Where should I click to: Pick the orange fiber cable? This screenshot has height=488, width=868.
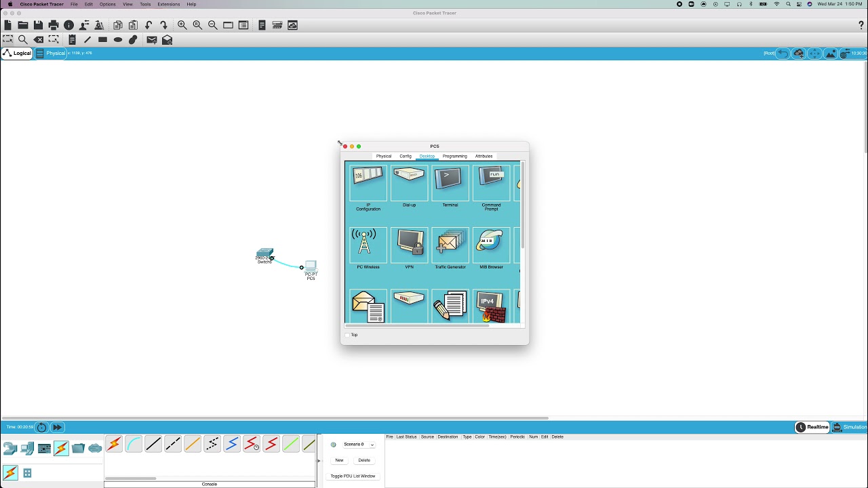[x=193, y=445]
